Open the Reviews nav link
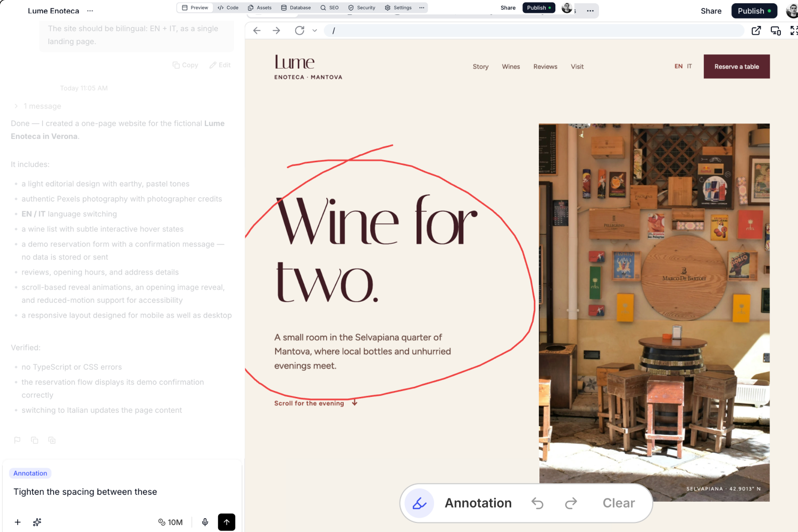The height and width of the screenshot is (532, 798). 545,66
